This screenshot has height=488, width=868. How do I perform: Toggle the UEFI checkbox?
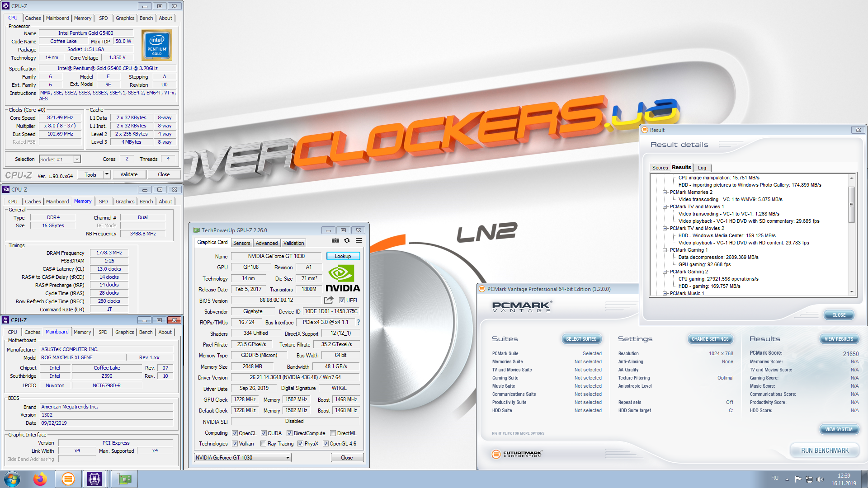(x=342, y=300)
